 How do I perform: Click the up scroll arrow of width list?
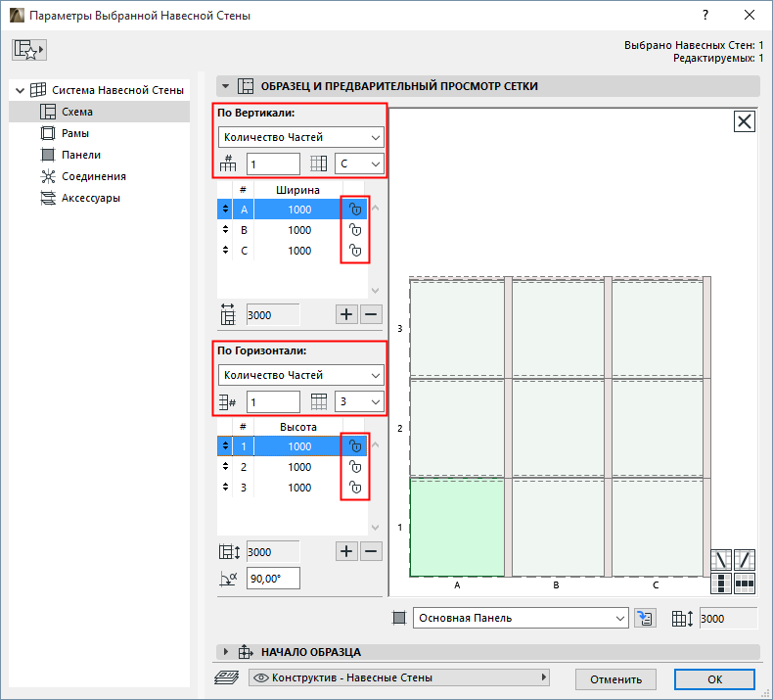(x=375, y=209)
